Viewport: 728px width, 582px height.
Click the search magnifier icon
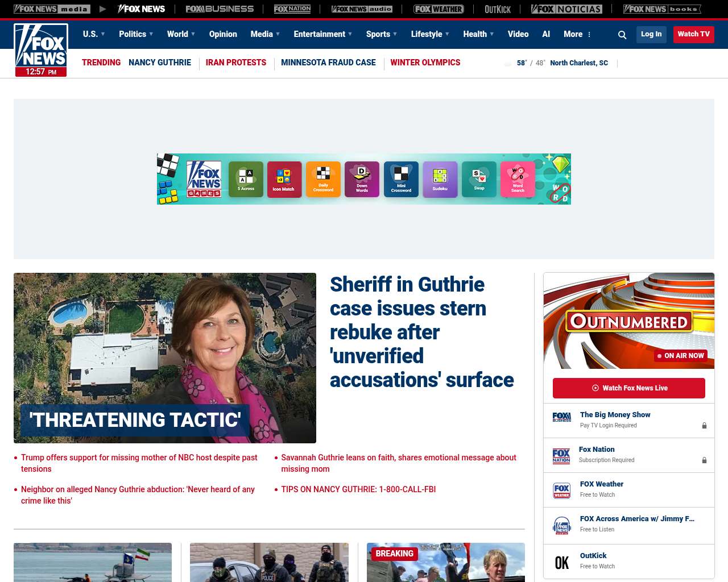tap(622, 35)
